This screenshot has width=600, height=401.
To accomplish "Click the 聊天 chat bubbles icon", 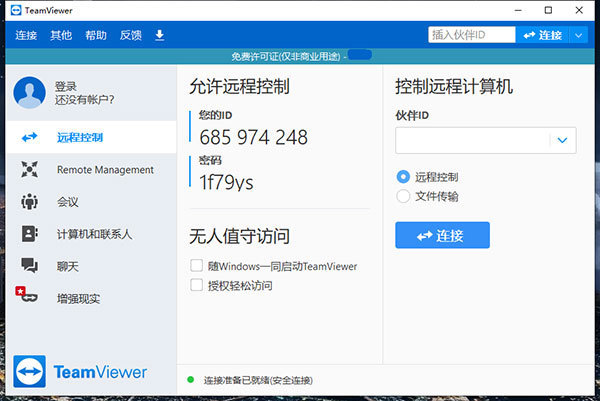I will tap(29, 265).
